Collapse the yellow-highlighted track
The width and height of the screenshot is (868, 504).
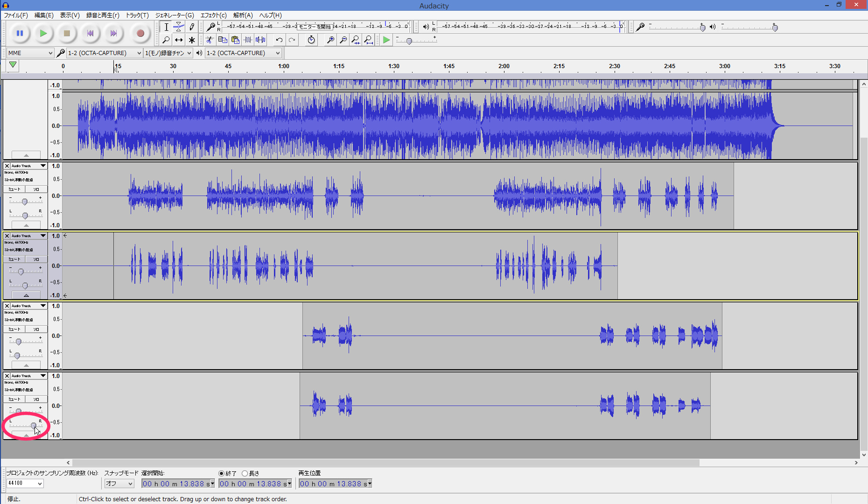(x=26, y=295)
